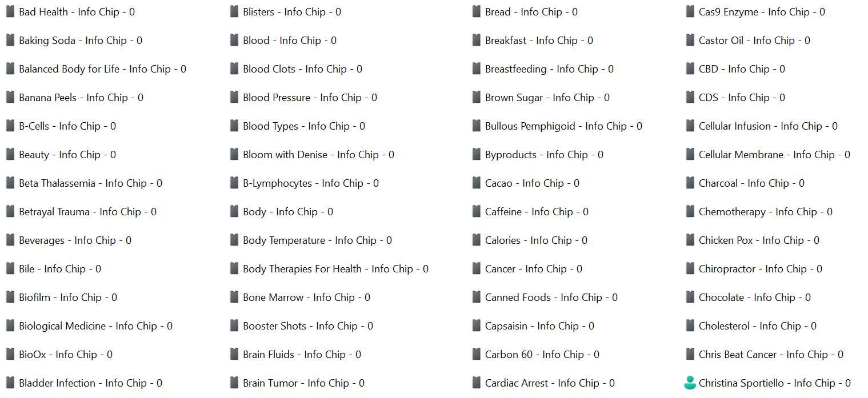Open Bullous Pemphigoid Info Chip entry
The height and width of the screenshot is (398, 868).
click(563, 126)
